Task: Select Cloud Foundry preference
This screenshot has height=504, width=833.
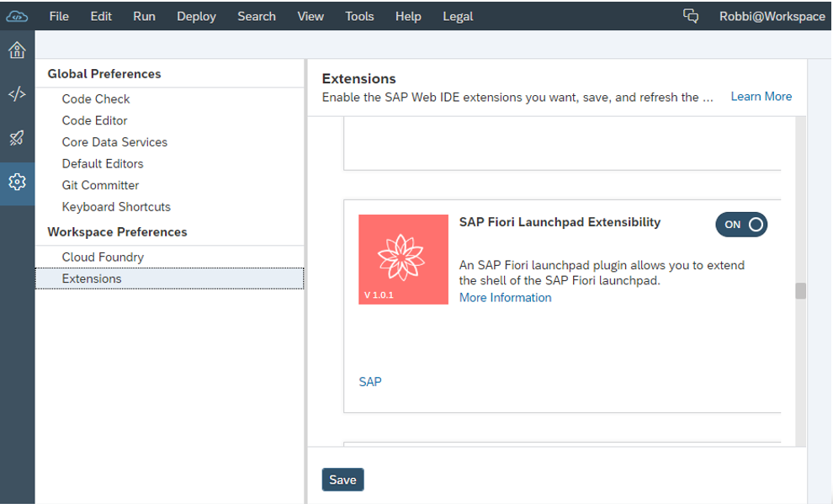Action: 103,257
